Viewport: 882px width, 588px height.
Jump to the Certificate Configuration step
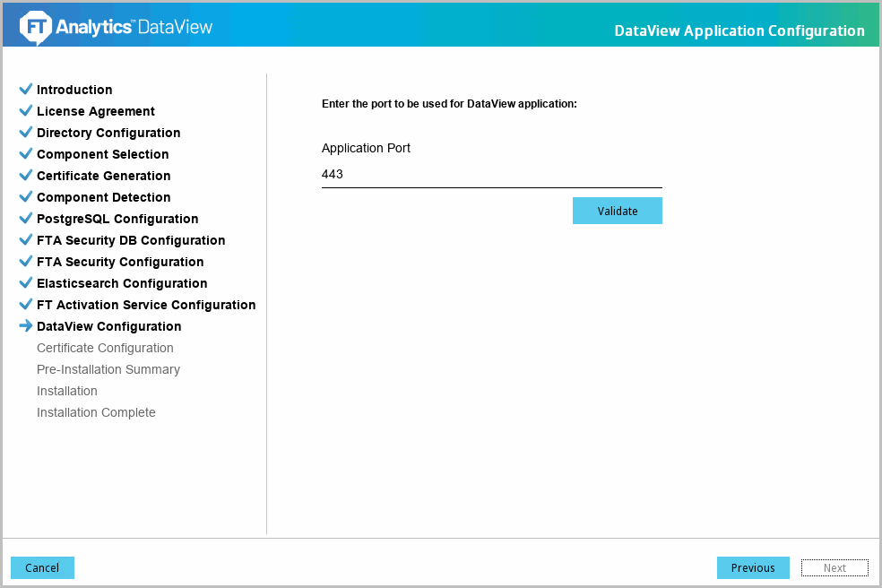click(x=105, y=348)
